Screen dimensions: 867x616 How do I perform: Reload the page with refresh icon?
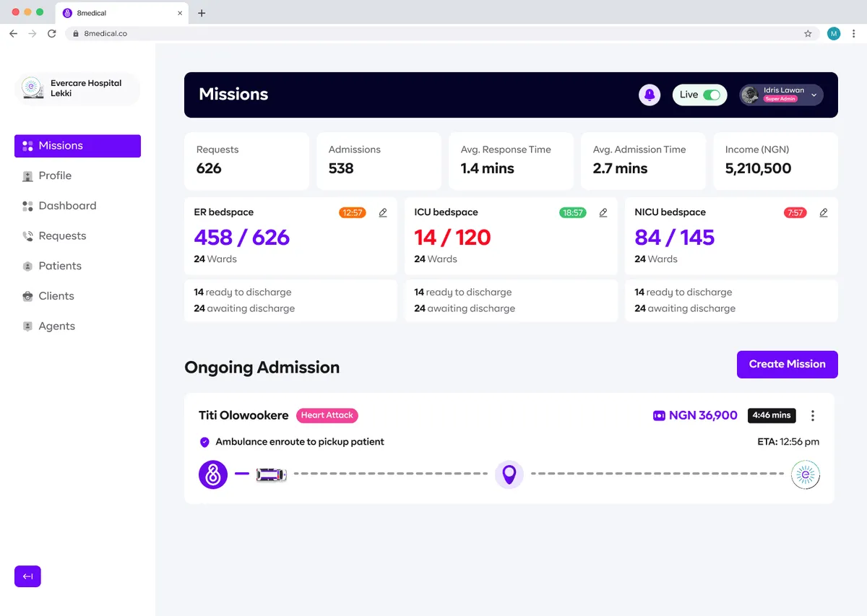coord(51,33)
